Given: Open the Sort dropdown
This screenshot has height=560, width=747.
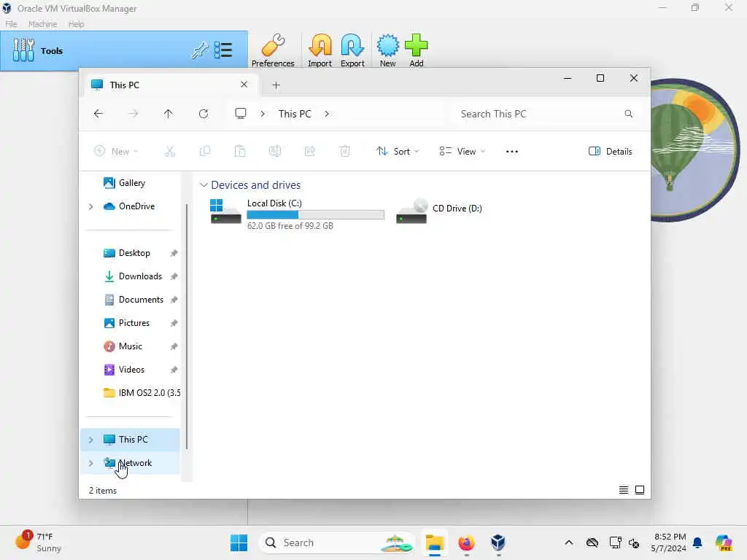Looking at the screenshot, I should coord(398,152).
